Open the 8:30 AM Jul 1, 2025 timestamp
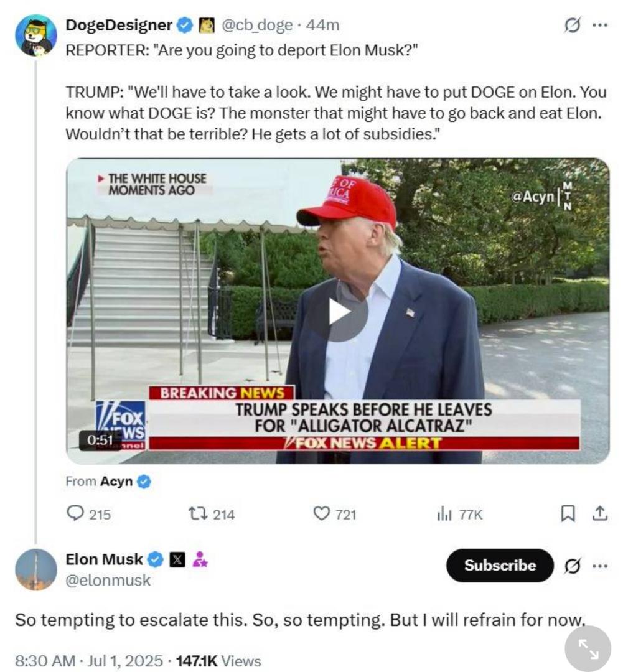The image size is (623, 672). click(89, 661)
